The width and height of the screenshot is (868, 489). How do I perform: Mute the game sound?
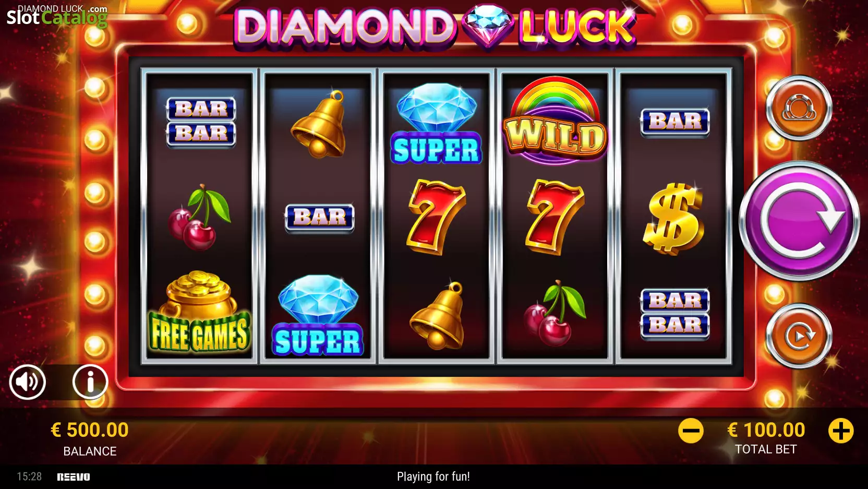[x=28, y=382]
